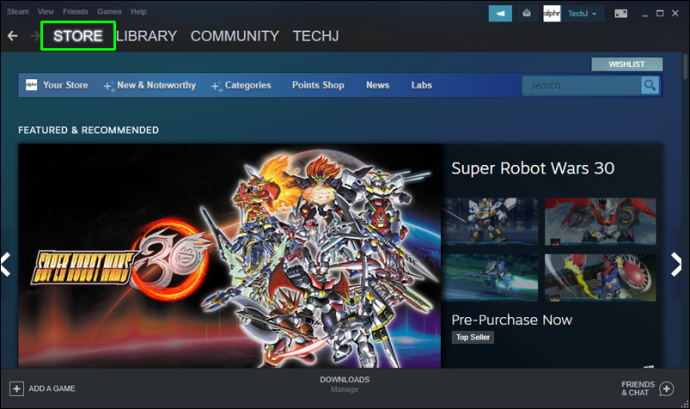This screenshot has height=409, width=690.
Task: Click the page vertical scrollbar
Action: coord(685,66)
